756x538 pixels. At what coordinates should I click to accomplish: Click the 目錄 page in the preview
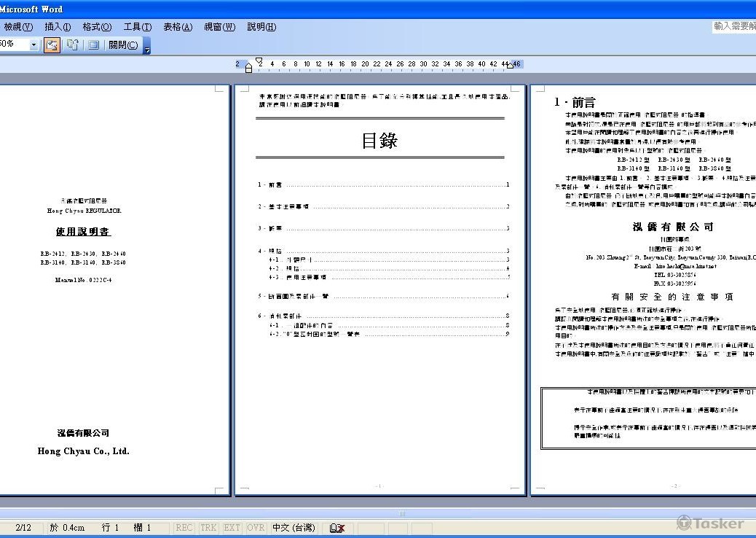pos(379,292)
